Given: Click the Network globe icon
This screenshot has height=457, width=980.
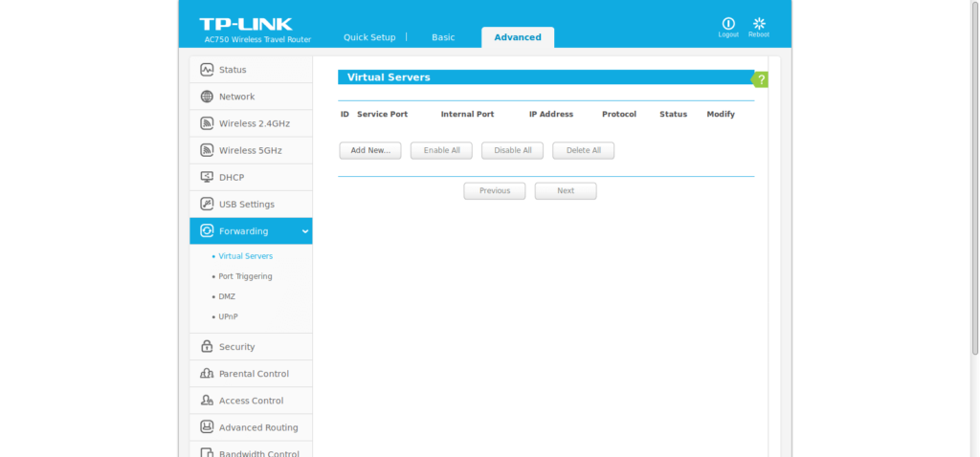Looking at the screenshot, I should 207,97.
